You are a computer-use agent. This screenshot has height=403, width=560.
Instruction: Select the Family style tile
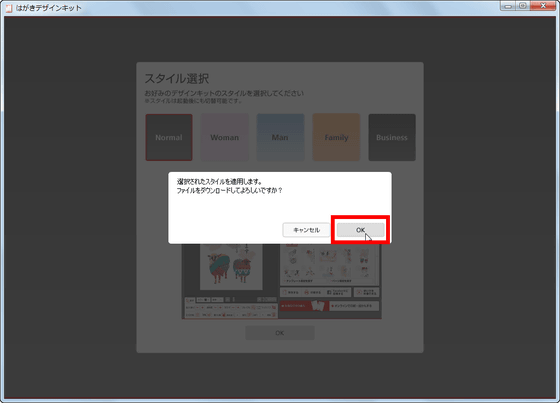pyautogui.click(x=336, y=137)
